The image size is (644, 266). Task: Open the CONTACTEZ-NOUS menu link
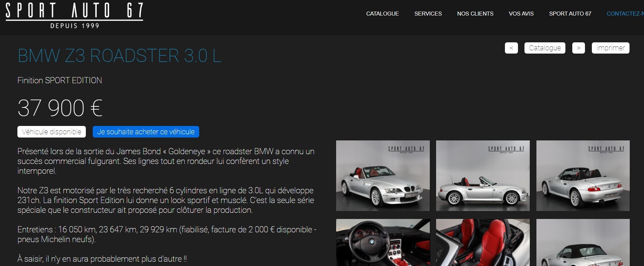(x=625, y=14)
